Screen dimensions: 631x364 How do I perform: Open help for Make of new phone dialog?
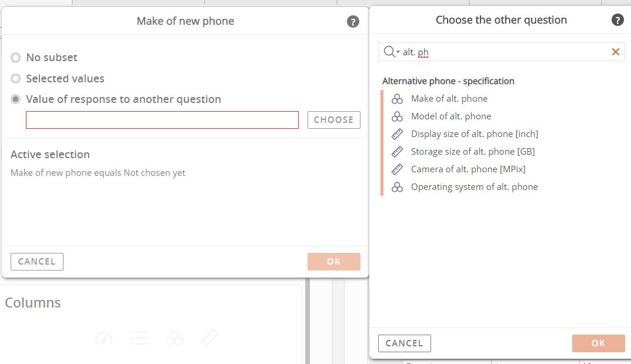353,21
